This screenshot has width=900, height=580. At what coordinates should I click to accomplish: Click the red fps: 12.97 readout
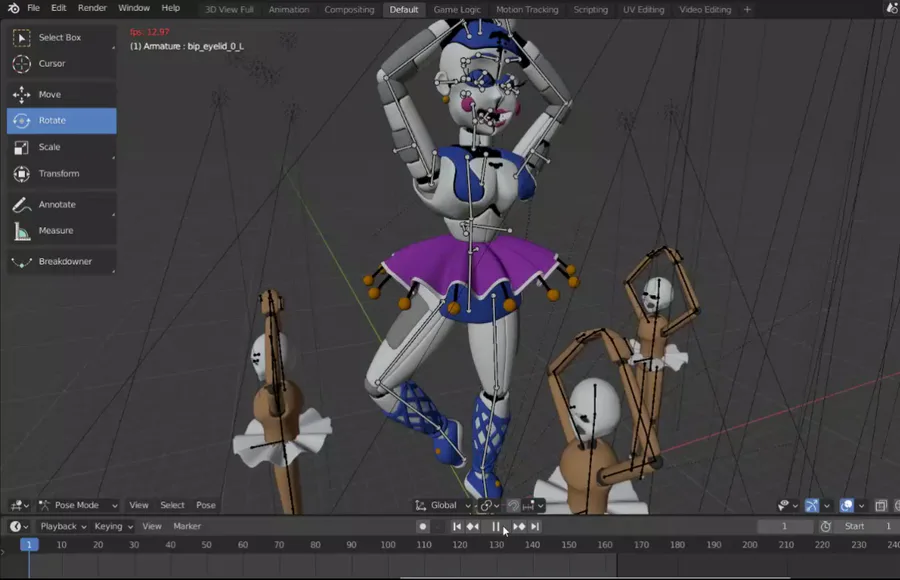(150, 32)
